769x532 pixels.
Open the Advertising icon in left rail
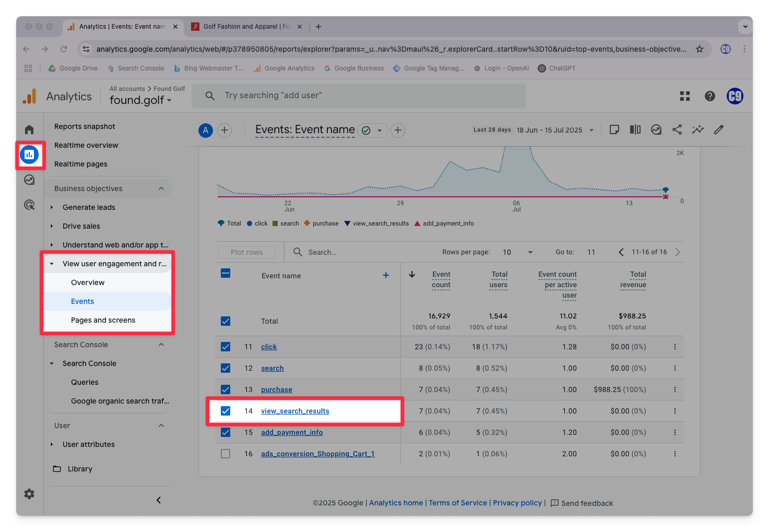29,205
